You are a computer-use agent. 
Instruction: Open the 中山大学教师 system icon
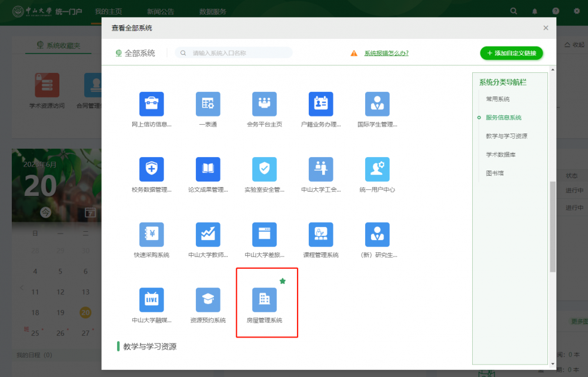208,235
